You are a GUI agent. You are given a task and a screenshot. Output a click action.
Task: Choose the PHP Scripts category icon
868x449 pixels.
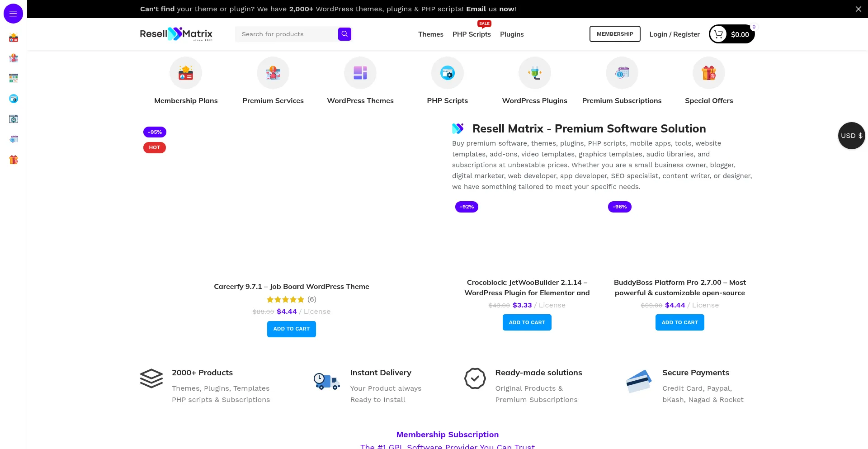coord(447,73)
